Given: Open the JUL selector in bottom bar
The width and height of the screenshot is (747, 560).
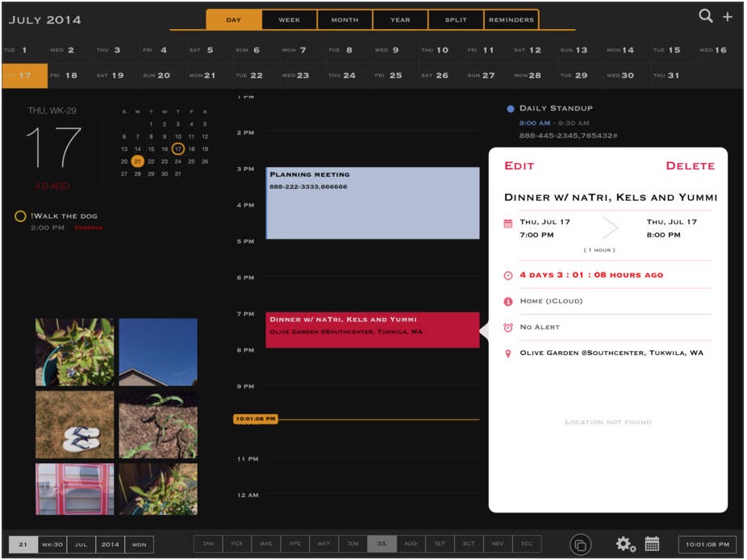Looking at the screenshot, I should click(x=81, y=545).
